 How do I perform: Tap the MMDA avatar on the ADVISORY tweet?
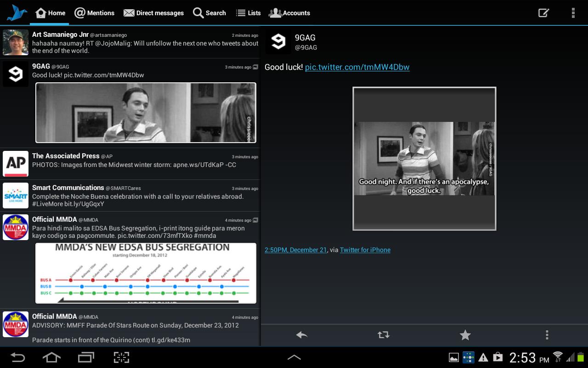(x=16, y=324)
